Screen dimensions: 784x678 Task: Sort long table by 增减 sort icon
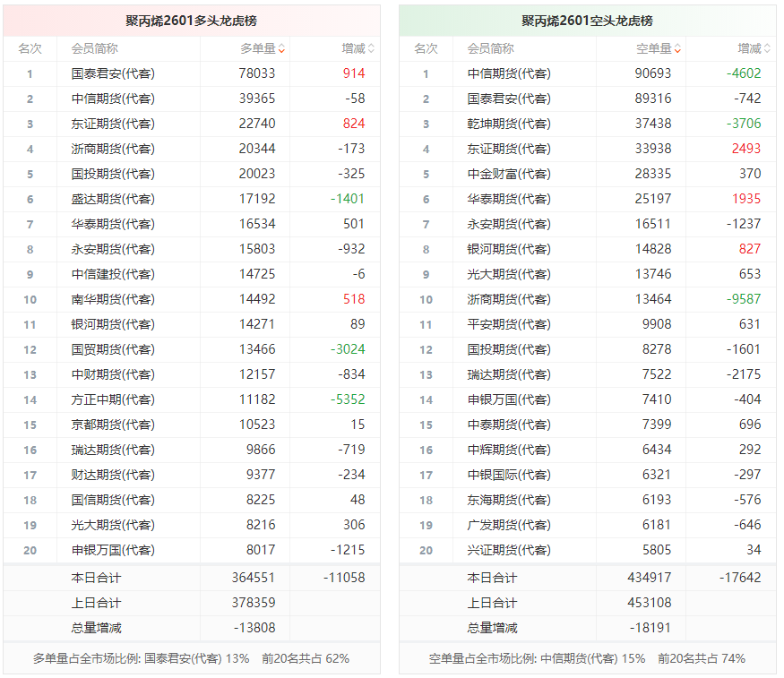click(371, 48)
